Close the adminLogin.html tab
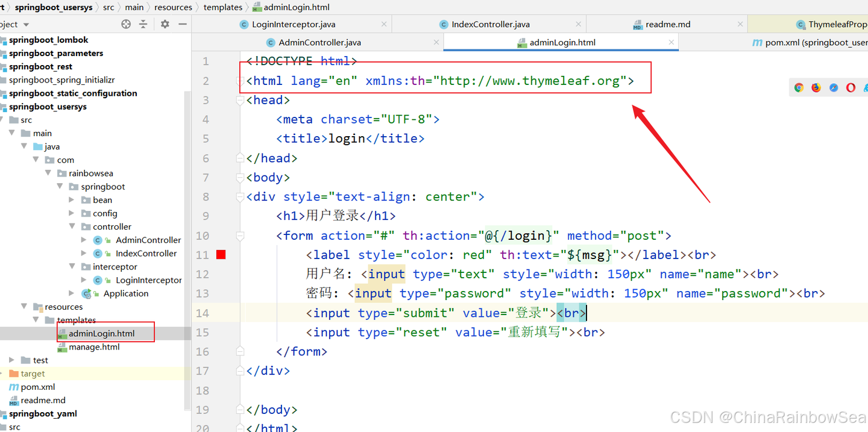868x432 pixels. (671, 42)
